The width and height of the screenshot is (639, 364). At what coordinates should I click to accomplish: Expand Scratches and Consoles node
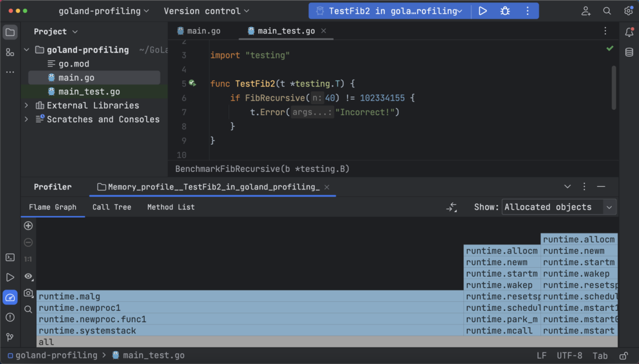point(27,119)
